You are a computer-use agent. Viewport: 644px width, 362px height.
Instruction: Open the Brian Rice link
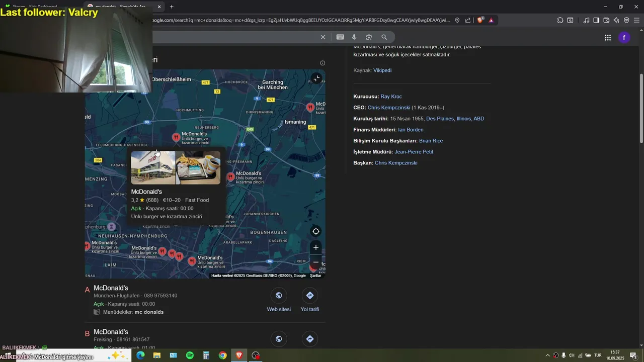(x=431, y=141)
